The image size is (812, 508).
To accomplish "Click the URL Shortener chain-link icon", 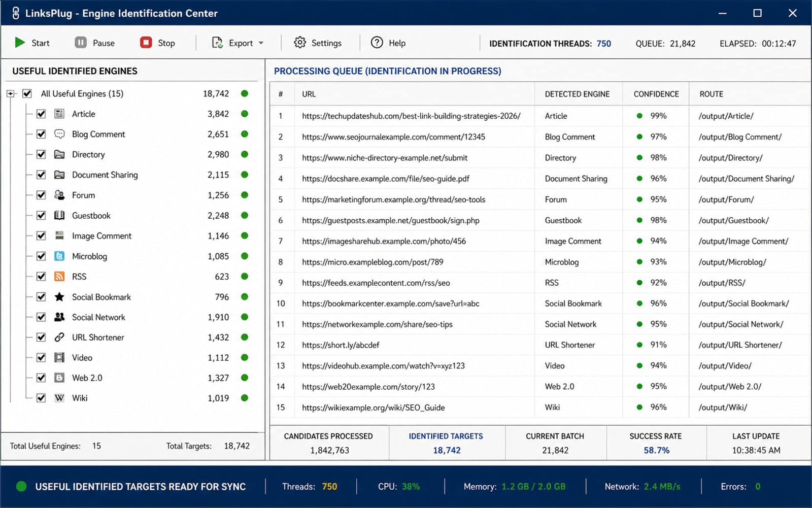I will click(59, 337).
